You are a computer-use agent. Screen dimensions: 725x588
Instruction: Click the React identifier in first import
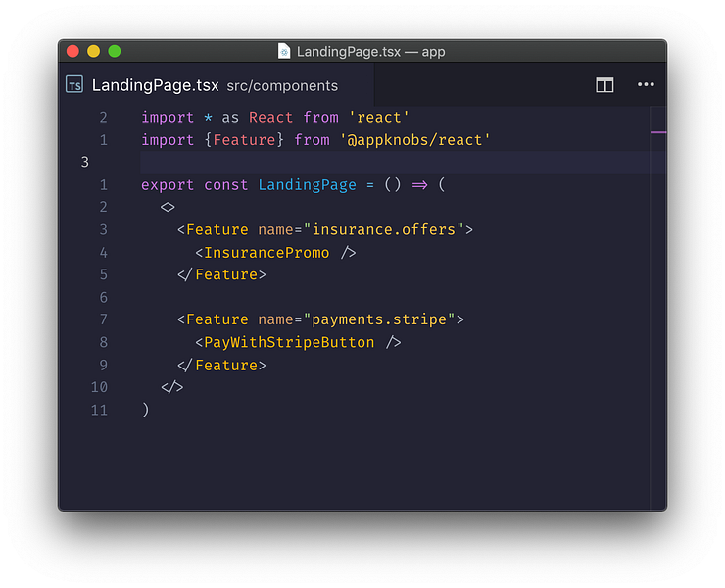click(x=271, y=117)
